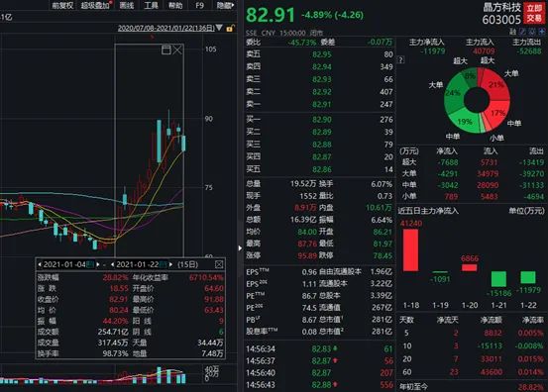Click the 卖五 price 82.95
Image resolution: width=548 pixels, height=392 pixels.
[322, 54]
